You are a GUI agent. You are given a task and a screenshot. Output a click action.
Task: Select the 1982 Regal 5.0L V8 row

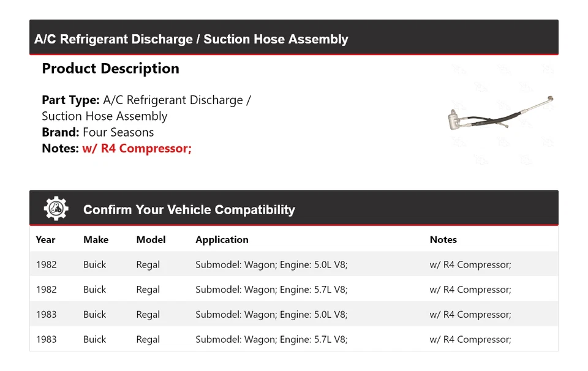click(x=271, y=265)
